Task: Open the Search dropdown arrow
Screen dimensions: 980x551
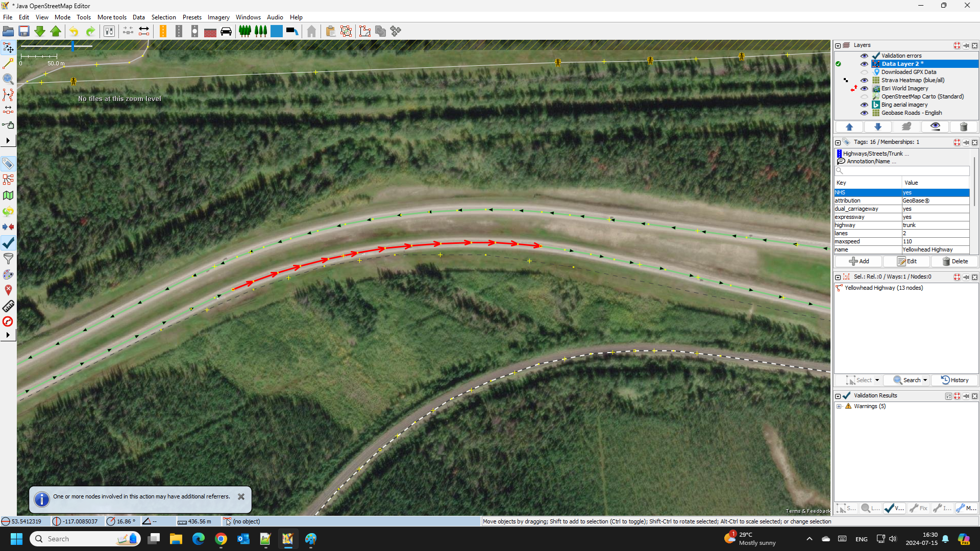Action: pyautogui.click(x=925, y=380)
